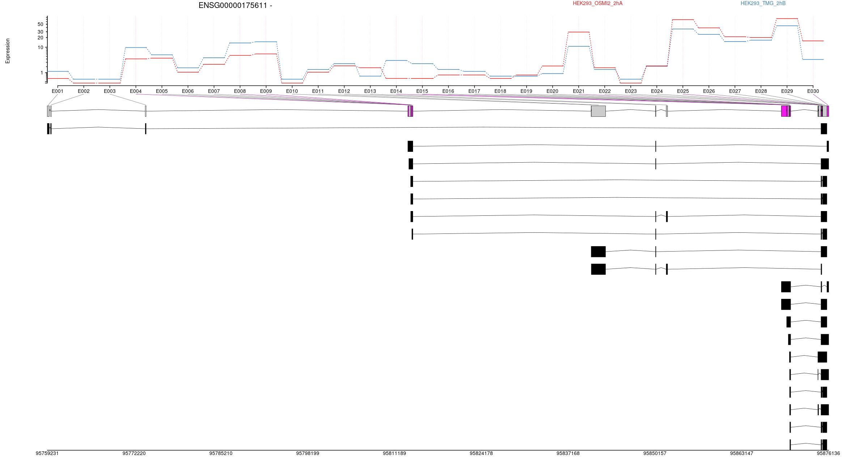Click the red expression segment above E021
The height and width of the screenshot is (459, 868).
[x=579, y=32]
